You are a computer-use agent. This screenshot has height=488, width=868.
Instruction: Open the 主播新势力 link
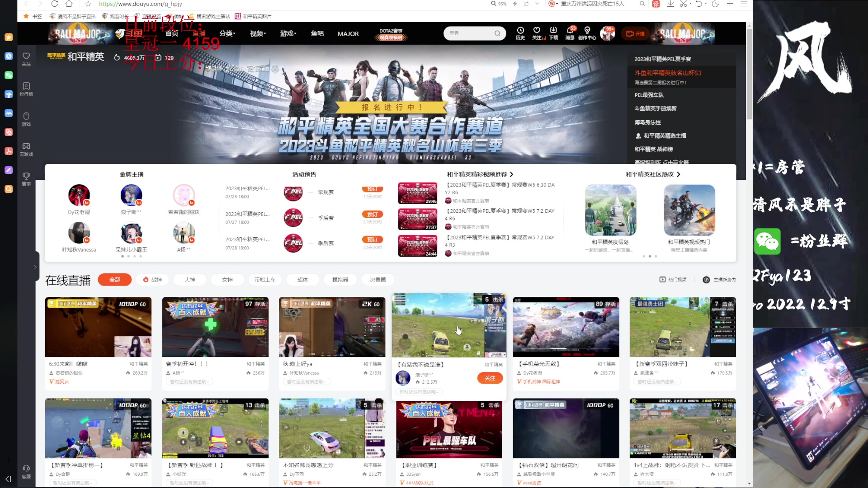point(719,280)
